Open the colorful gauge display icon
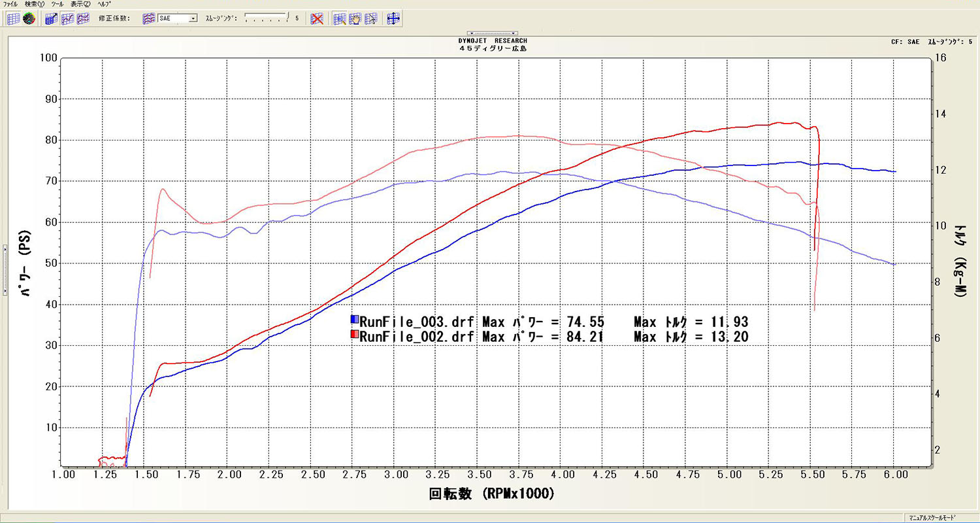 [28, 18]
